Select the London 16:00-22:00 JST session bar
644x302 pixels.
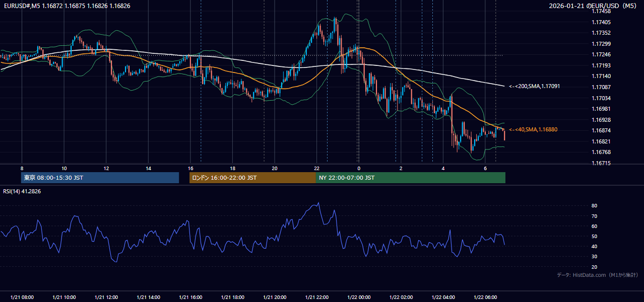[252, 178]
